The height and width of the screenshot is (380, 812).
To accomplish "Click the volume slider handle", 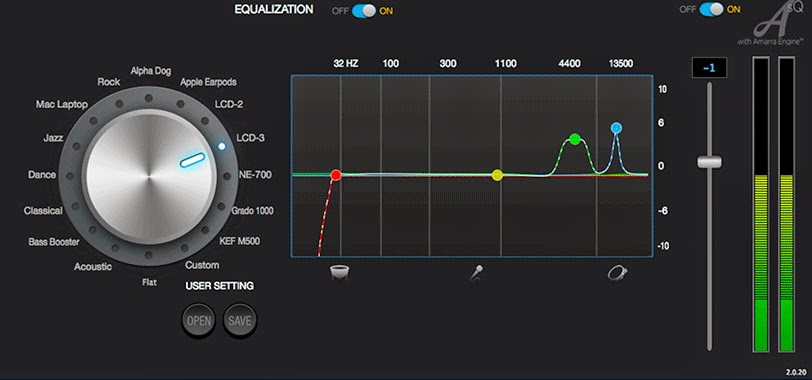I will coord(709,162).
